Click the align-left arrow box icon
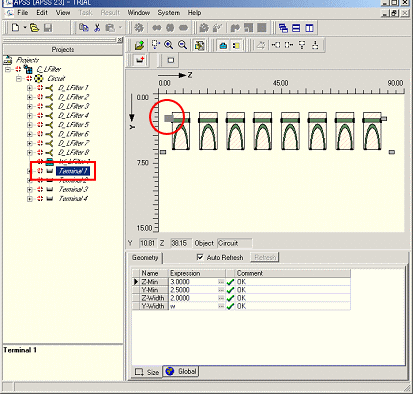 tap(276, 45)
